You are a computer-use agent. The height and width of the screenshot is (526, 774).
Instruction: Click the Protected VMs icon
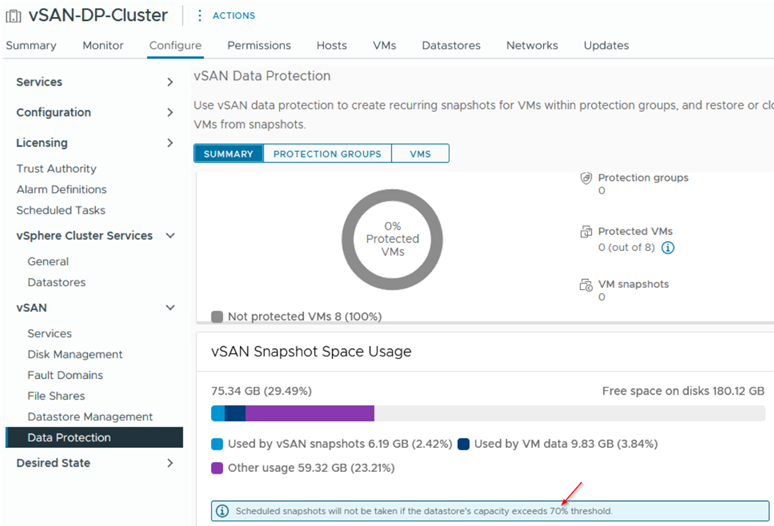(x=586, y=231)
